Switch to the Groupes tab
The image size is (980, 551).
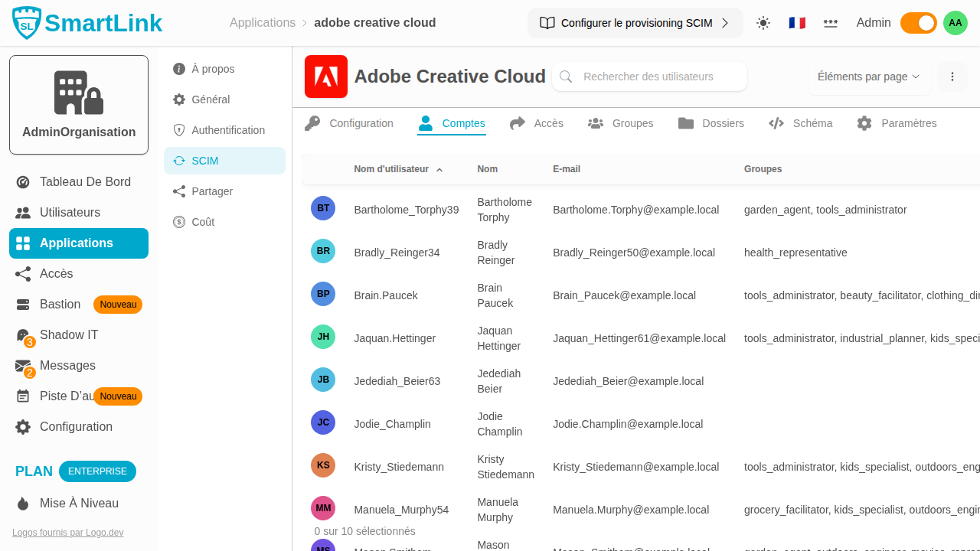620,123
